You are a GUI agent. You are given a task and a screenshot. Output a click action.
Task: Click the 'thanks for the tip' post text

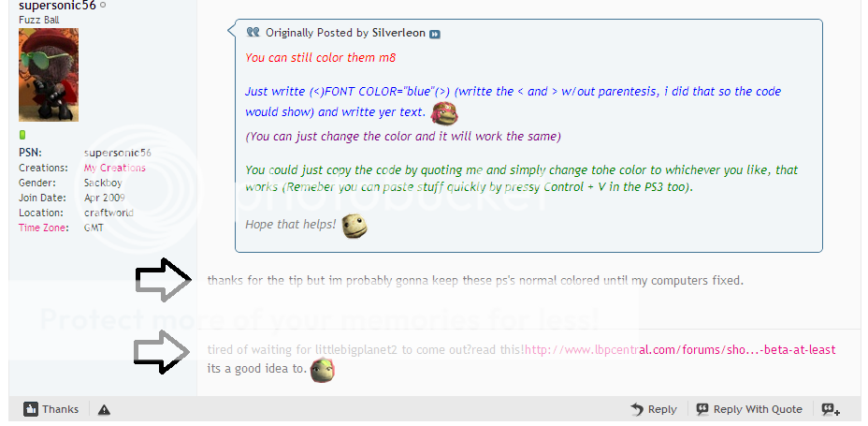[x=475, y=280]
